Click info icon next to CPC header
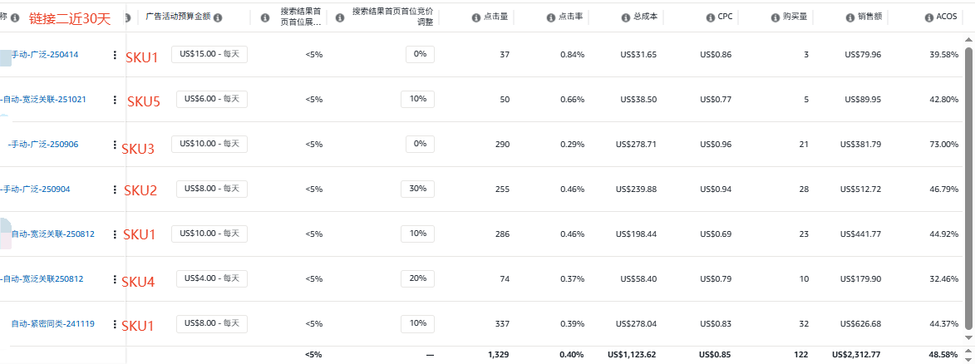 pos(711,17)
